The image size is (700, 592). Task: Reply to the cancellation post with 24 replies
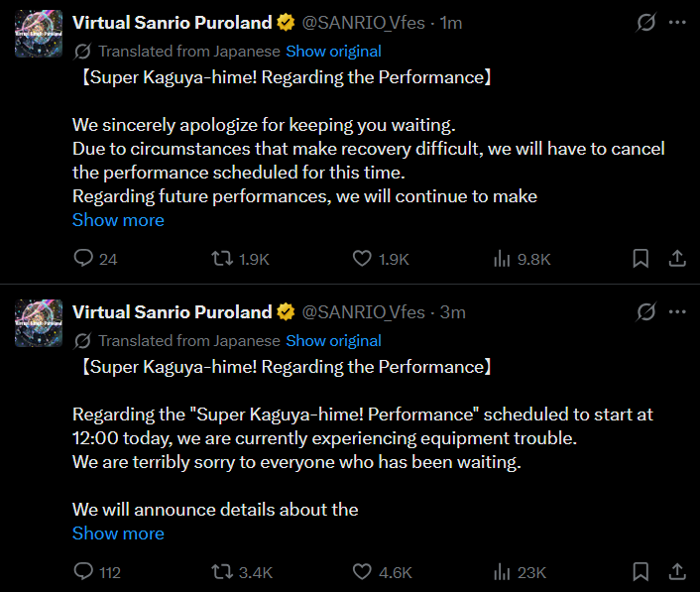click(83, 259)
